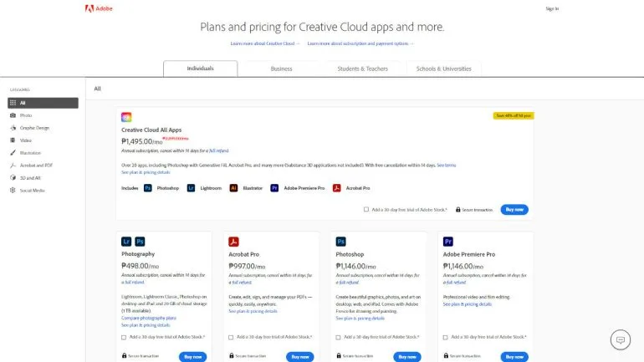Click the 3D and AR category icon
644x362 pixels.
[13, 178]
